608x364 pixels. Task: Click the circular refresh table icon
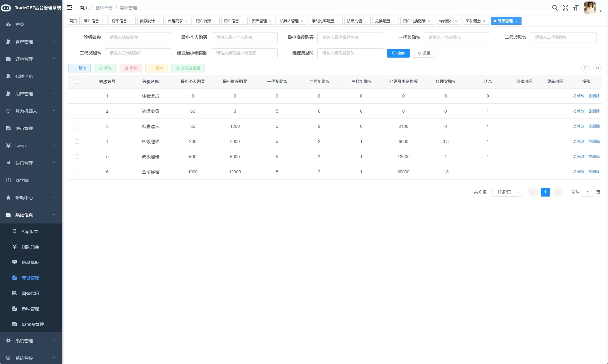(597, 68)
